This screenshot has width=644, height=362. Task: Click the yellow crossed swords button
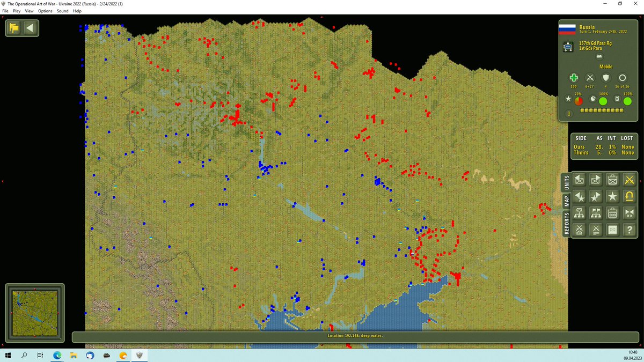[x=630, y=180]
